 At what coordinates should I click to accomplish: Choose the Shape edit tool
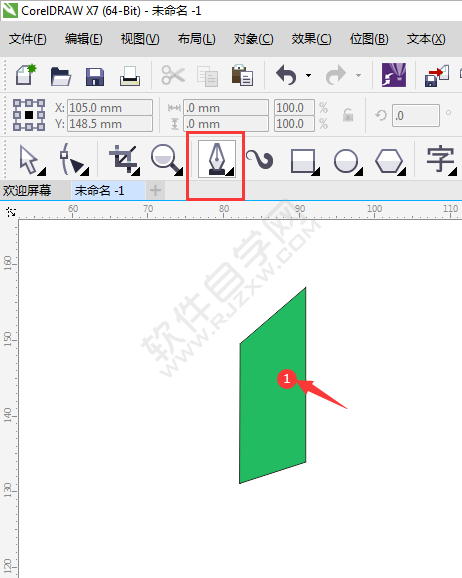point(73,159)
